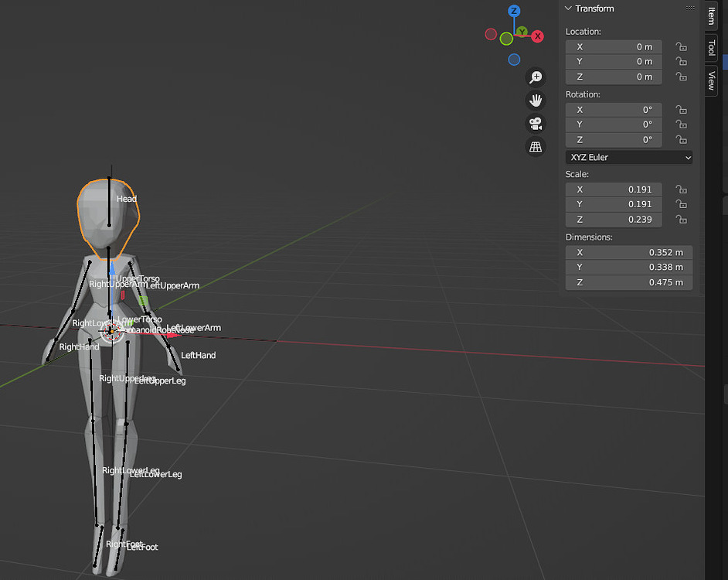The width and height of the screenshot is (728, 580).
Task: Select the Head bone in the viewport
Action: point(126,199)
